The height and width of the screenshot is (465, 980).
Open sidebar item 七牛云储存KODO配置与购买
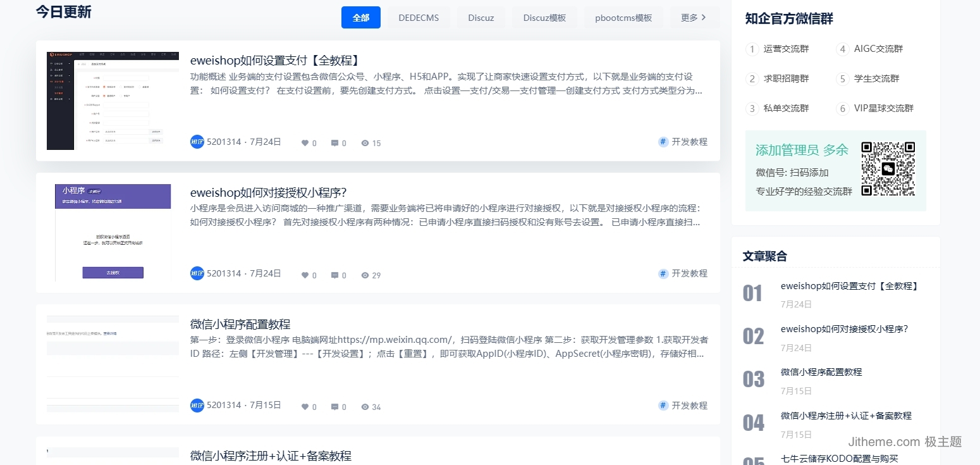[x=839, y=459]
